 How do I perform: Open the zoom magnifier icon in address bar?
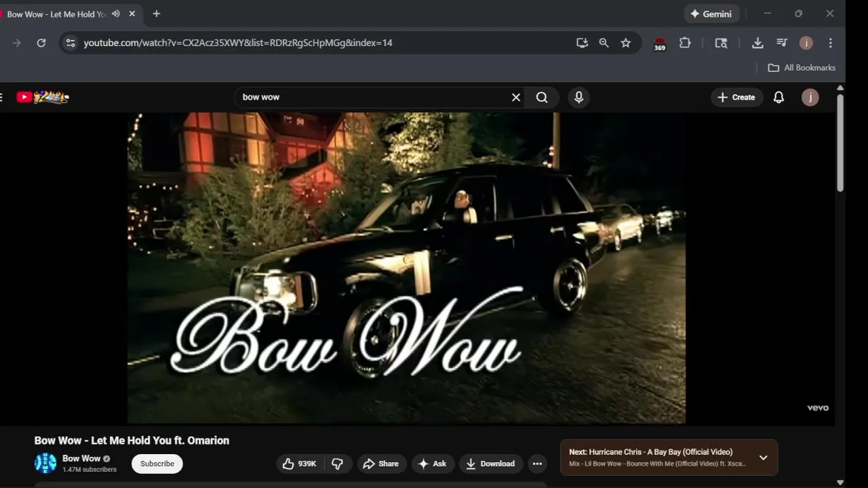[x=604, y=43]
